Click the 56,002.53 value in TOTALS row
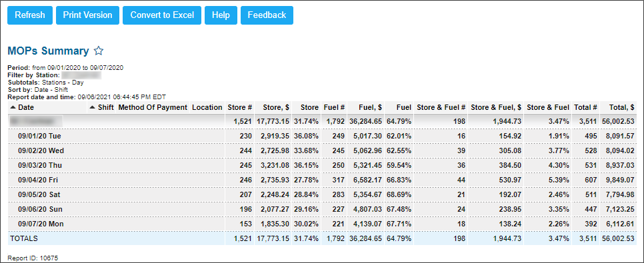 tap(618, 238)
